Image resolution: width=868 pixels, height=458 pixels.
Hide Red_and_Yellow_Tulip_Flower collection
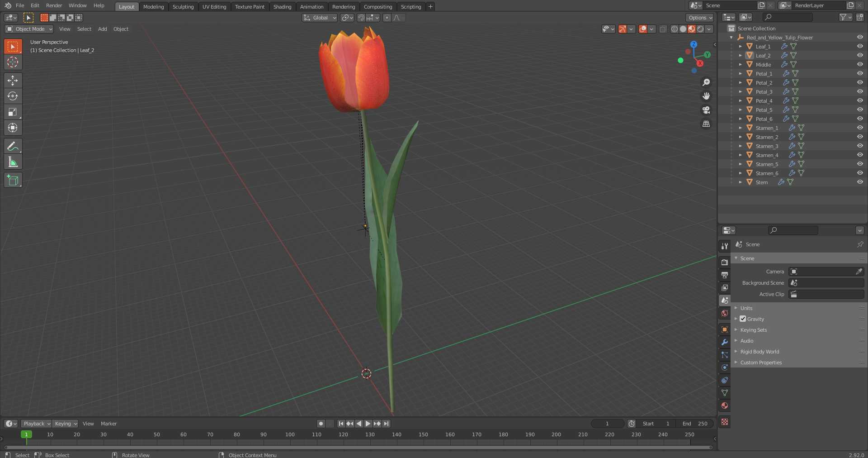tap(859, 37)
